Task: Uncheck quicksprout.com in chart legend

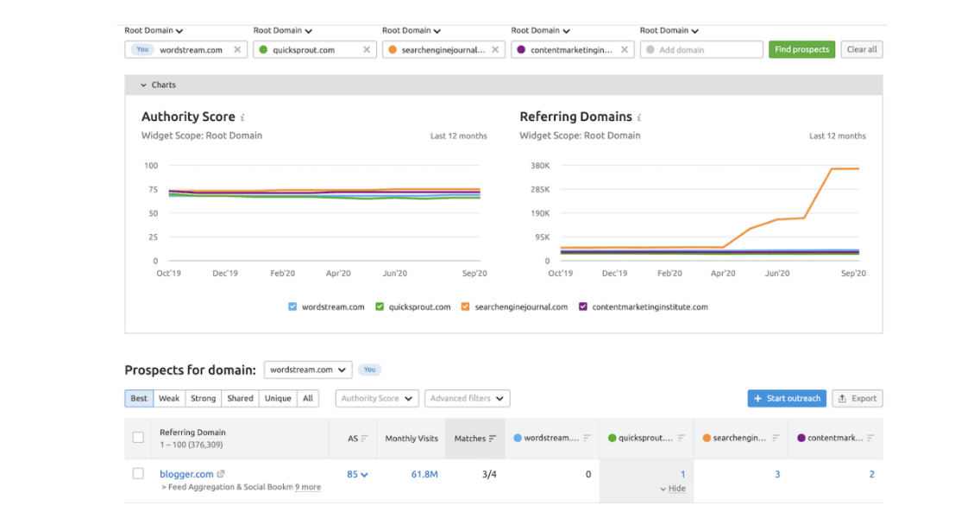Action: (x=380, y=307)
